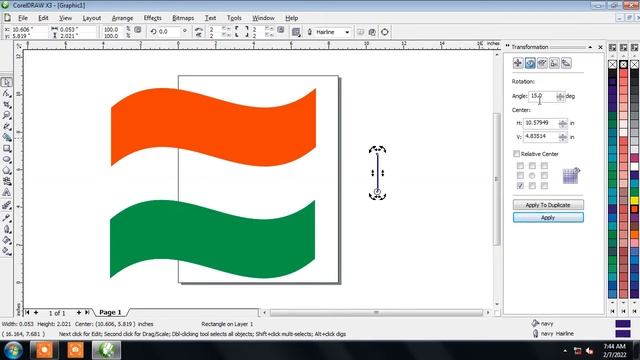Open second color palette flyout arrow

click(x=624, y=48)
